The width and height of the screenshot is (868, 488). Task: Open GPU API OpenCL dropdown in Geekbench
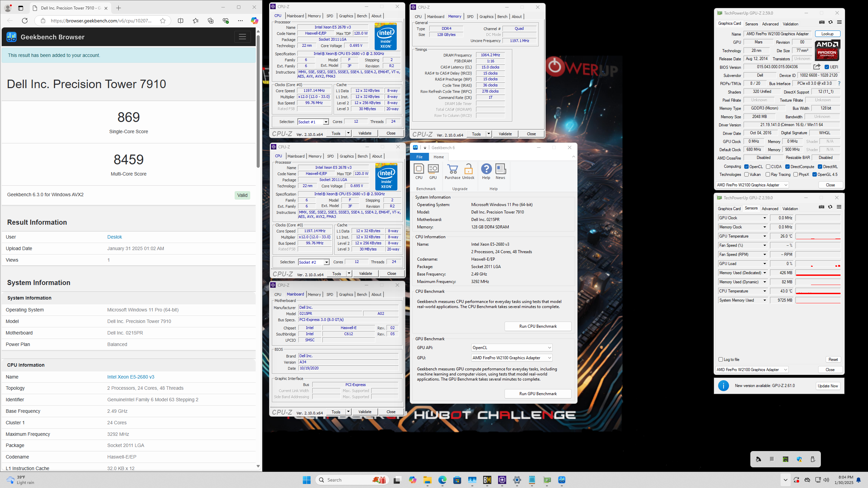click(x=512, y=348)
